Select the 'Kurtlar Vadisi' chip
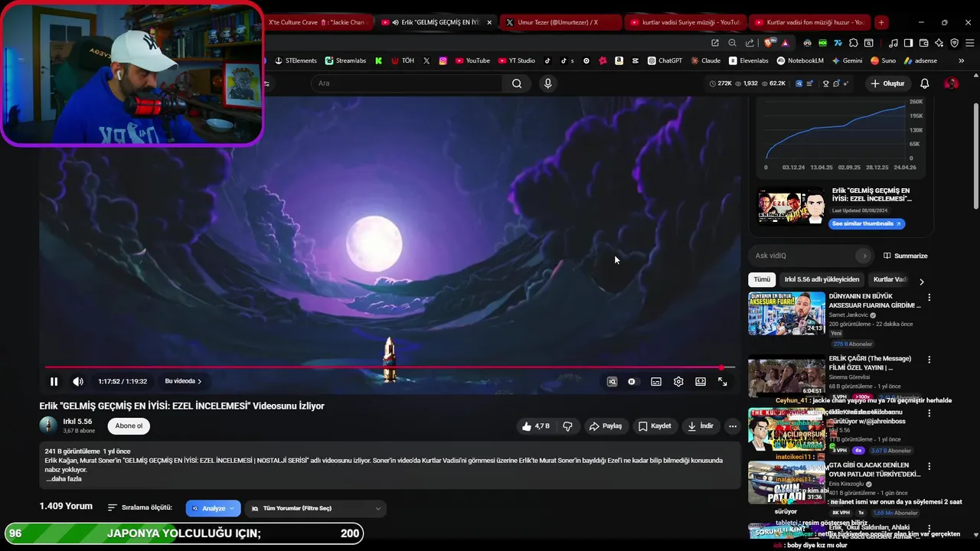 pos(890,279)
